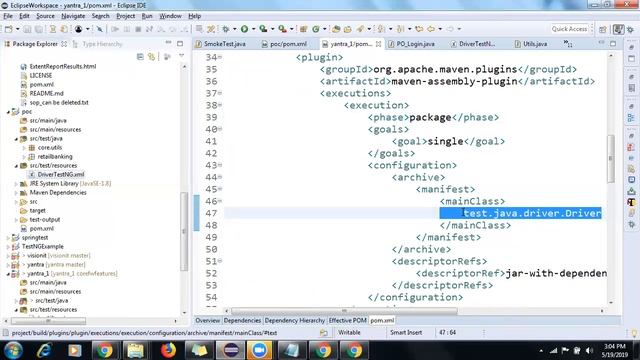Select README.md in Package Explorer

[x=46, y=93]
